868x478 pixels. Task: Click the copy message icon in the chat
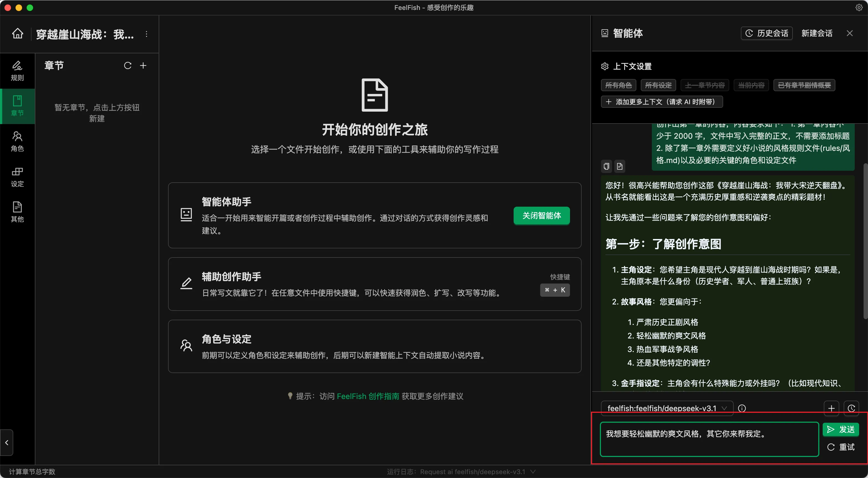coord(606,166)
